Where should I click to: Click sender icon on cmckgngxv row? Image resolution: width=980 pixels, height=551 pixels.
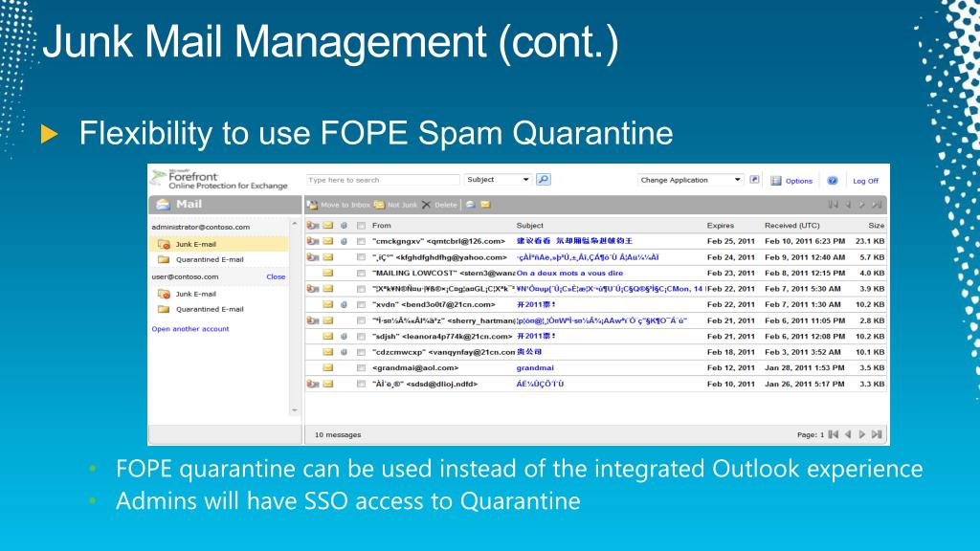313,241
